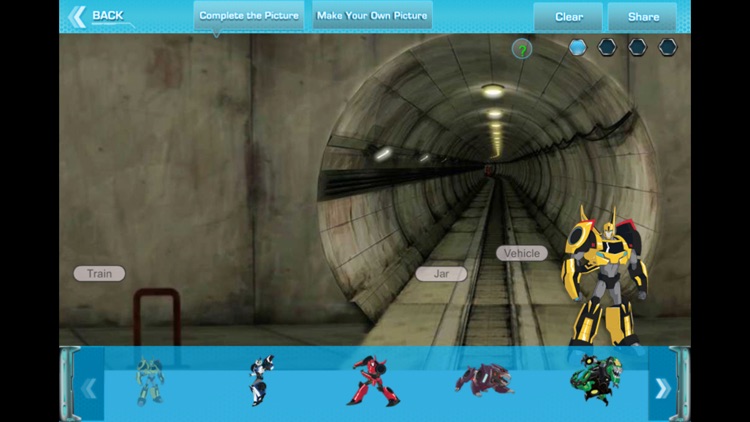Switch to Complete the Picture tab
The image size is (750, 422).
pyautogui.click(x=249, y=15)
